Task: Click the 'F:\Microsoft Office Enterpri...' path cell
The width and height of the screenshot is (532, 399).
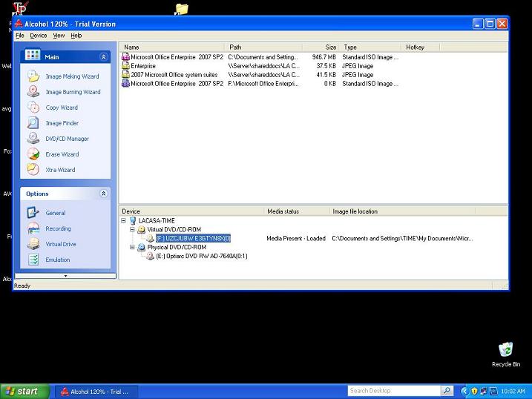Action: [x=263, y=83]
